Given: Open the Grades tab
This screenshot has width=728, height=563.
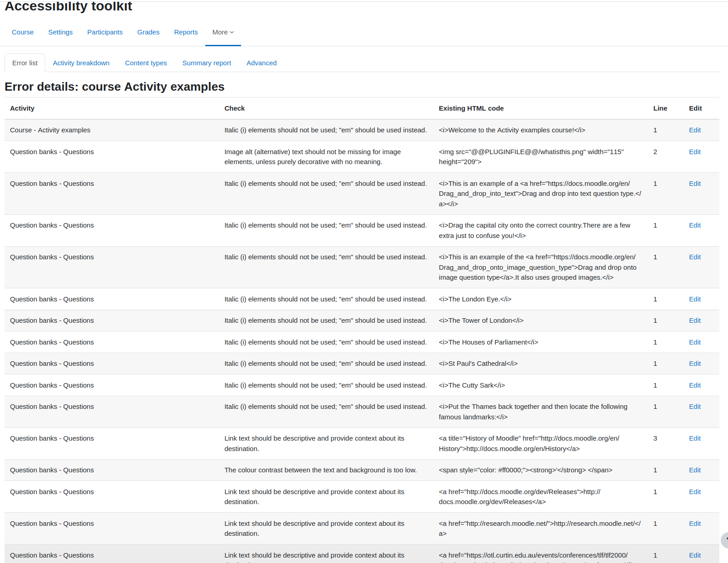Looking at the screenshot, I should [148, 32].
